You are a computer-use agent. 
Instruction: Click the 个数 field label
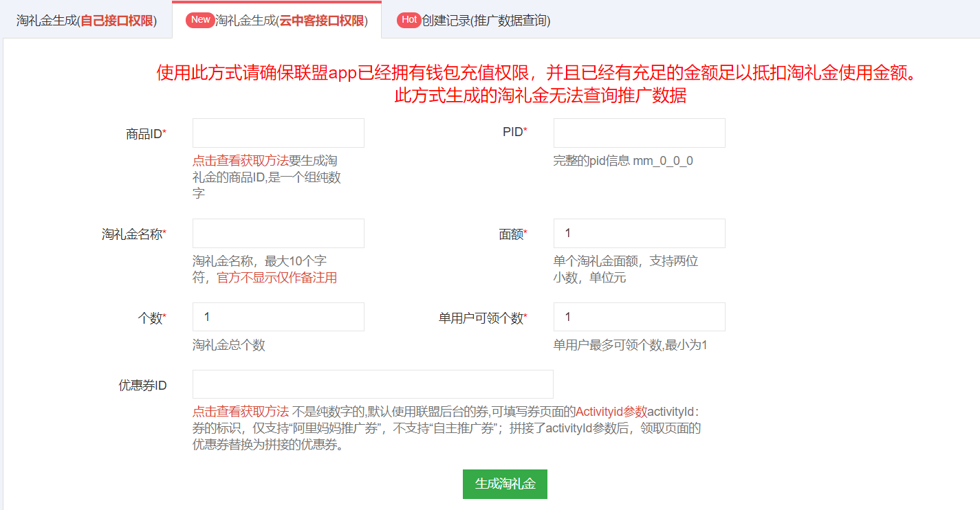click(152, 318)
